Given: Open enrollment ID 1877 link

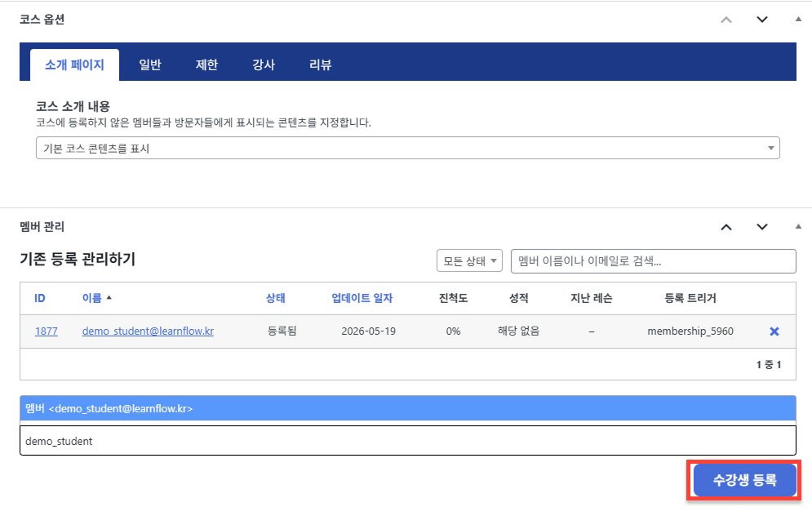Looking at the screenshot, I should [46, 331].
